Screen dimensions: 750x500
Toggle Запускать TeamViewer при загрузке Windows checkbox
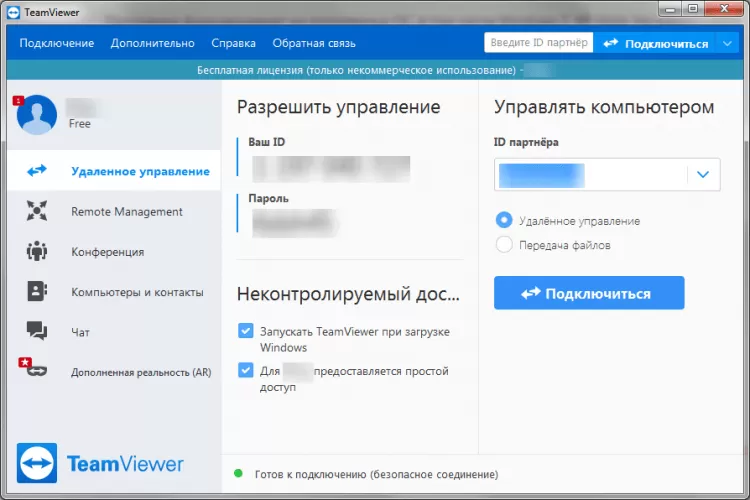point(246,331)
